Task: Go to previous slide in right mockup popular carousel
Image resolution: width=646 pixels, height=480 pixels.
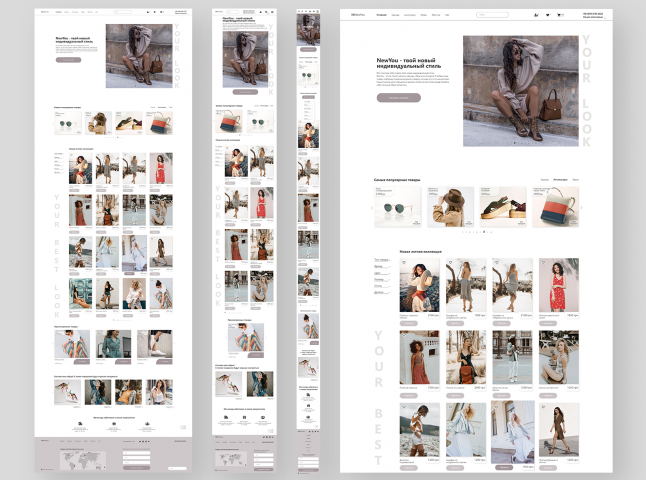Action: tap(372, 207)
